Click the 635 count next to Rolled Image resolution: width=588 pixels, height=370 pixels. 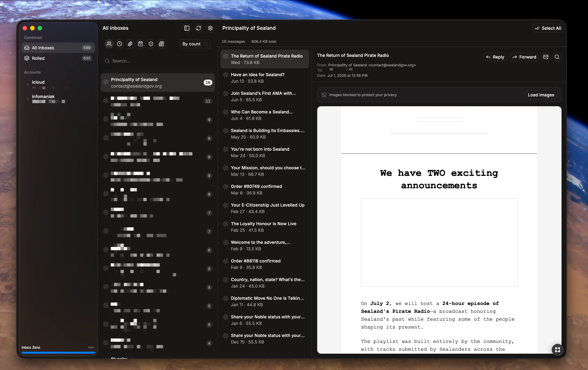tap(87, 58)
